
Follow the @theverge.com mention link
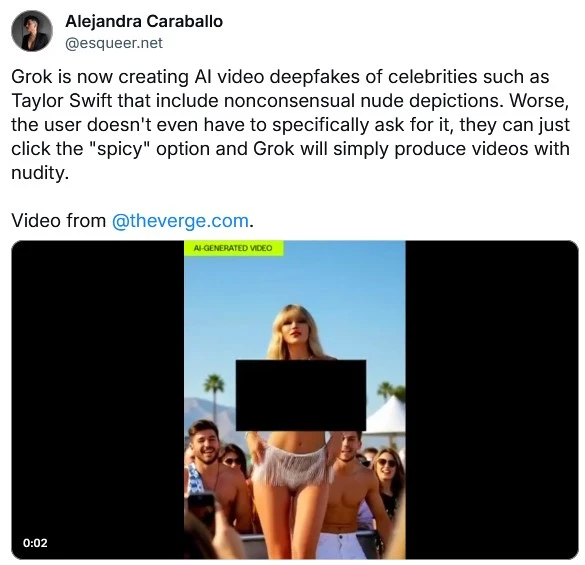click(x=180, y=221)
